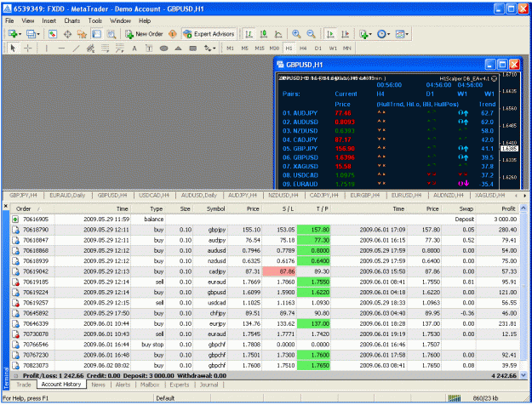Select the Vertical Line drawing tool
Screen dimensions: 532x405
point(47,48)
